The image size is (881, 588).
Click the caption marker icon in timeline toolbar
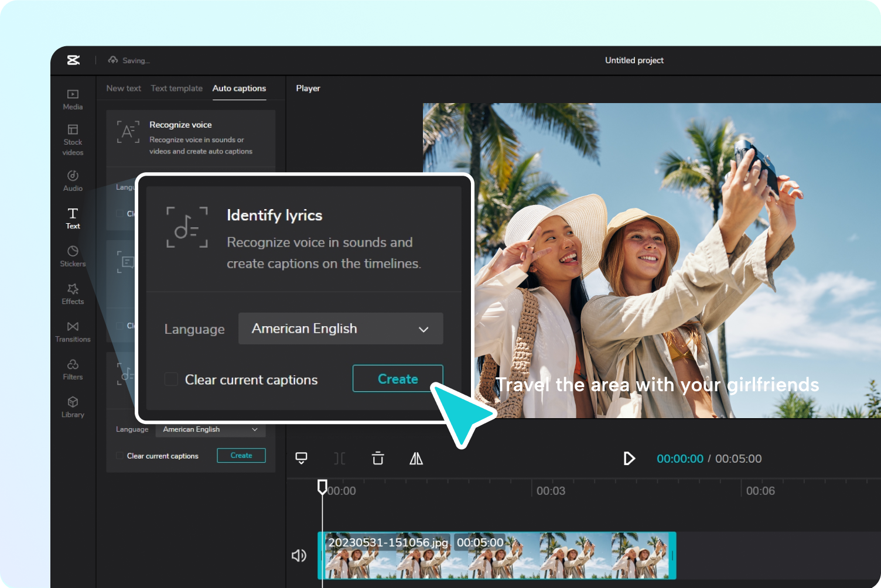301,458
